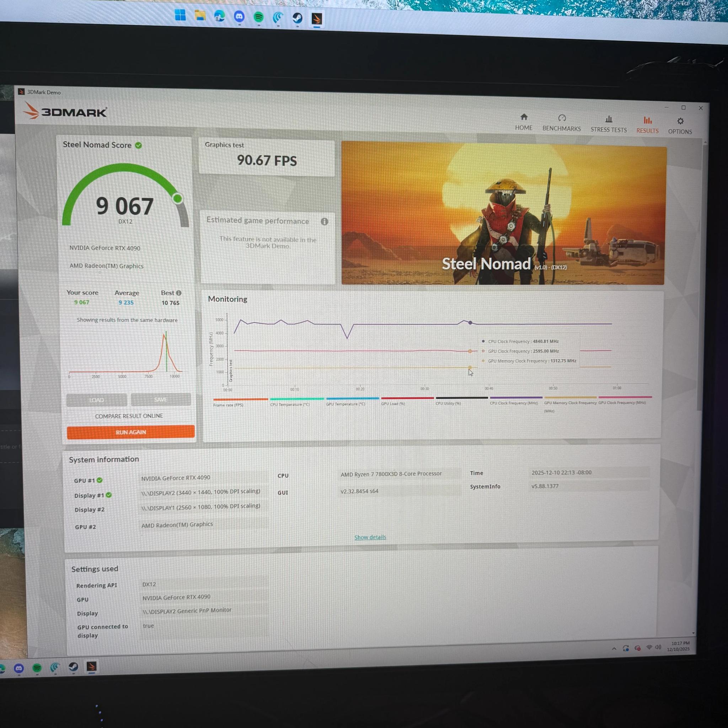Click the Show details link
The image size is (728, 728).
point(370,537)
